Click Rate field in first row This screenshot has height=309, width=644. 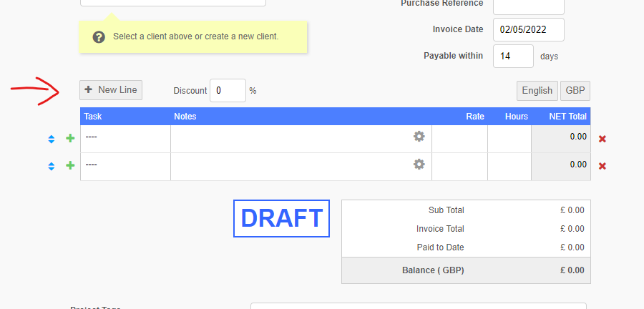tap(459, 138)
